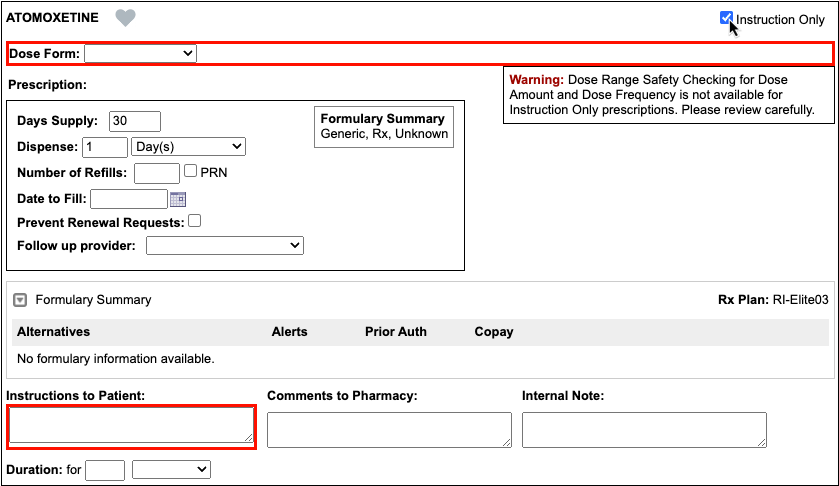This screenshot has height=486, width=839.
Task: Click the heart favorite icon beside ATOMOXETINE
Action: click(x=125, y=18)
